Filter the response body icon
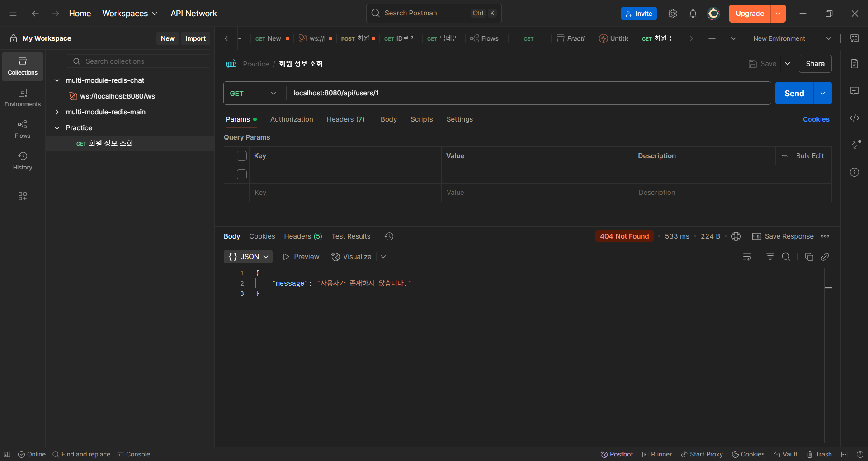Viewport: 868px width, 461px height. 770,257
